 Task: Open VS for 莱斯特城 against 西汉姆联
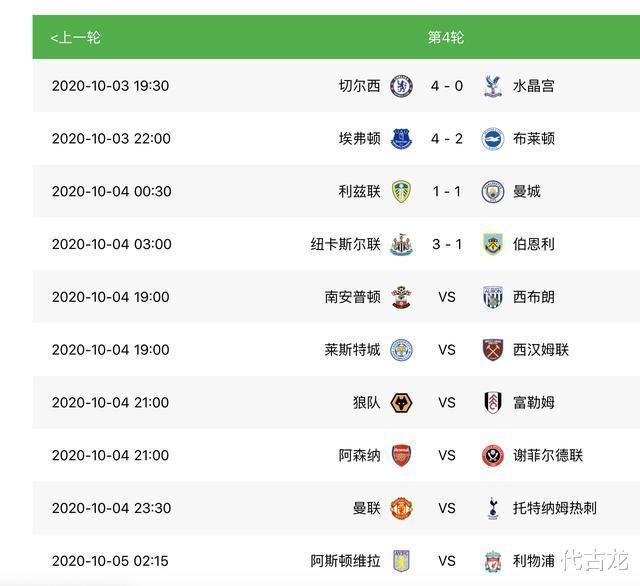447,350
